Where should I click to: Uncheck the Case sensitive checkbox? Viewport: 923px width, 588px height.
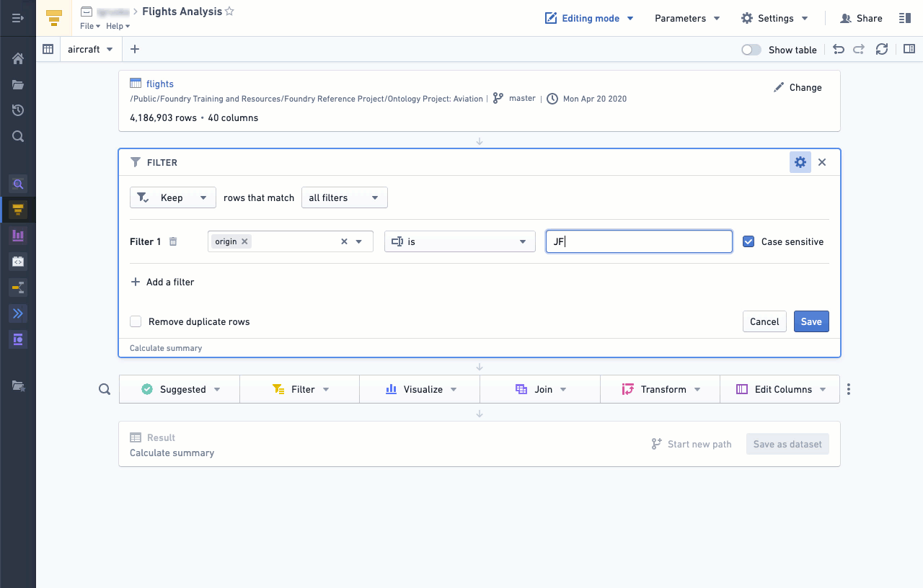click(748, 241)
